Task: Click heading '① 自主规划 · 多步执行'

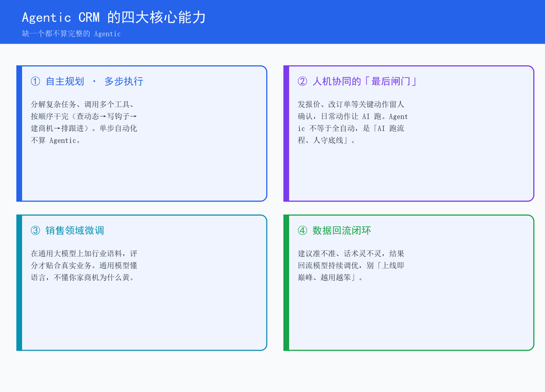Action: [87, 81]
